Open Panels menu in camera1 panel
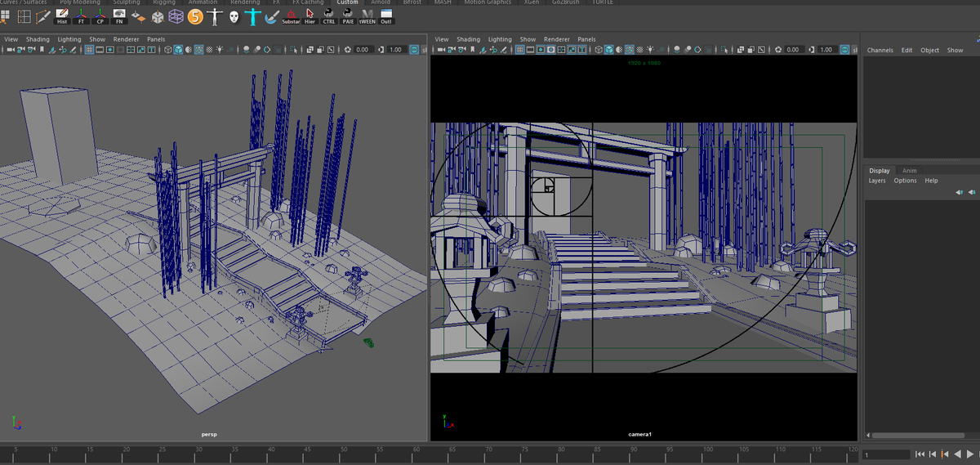Image resolution: width=980 pixels, height=465 pixels. coord(586,39)
